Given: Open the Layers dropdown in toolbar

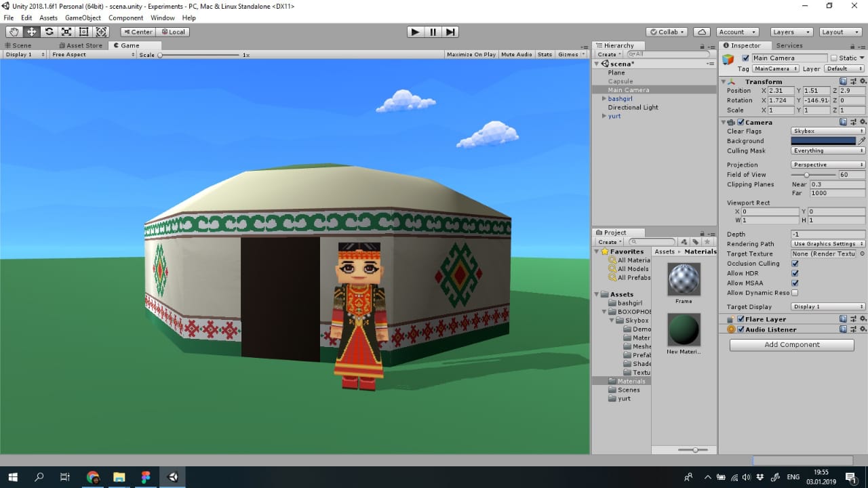Looking at the screenshot, I should click(x=791, y=32).
